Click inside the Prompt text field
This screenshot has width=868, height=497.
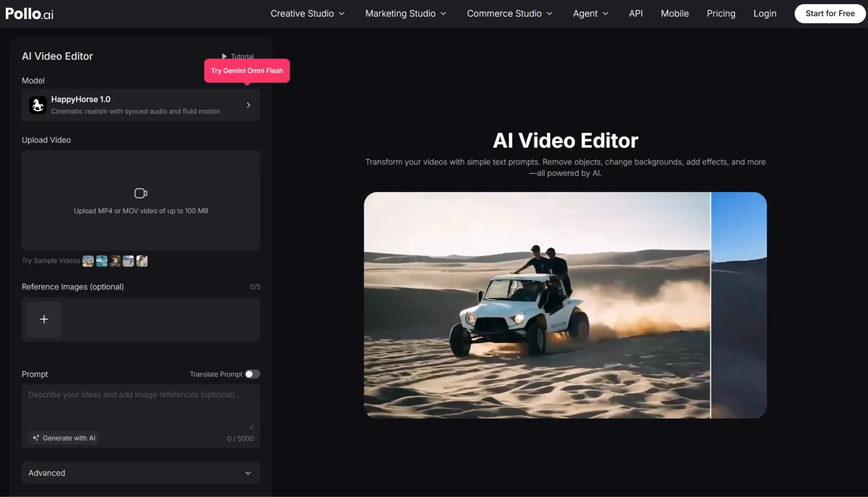point(141,407)
